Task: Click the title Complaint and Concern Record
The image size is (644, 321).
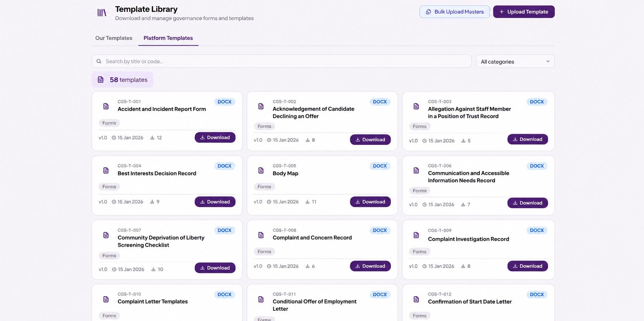Action: coord(312,238)
